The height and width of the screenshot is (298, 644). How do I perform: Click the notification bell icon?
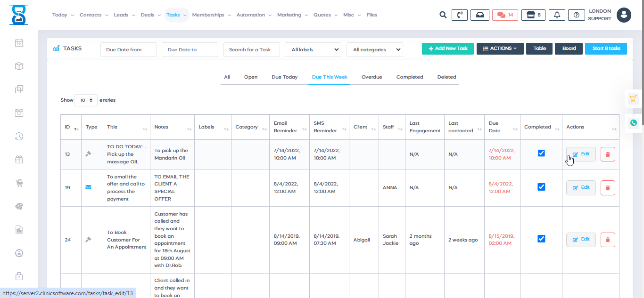[557, 15]
